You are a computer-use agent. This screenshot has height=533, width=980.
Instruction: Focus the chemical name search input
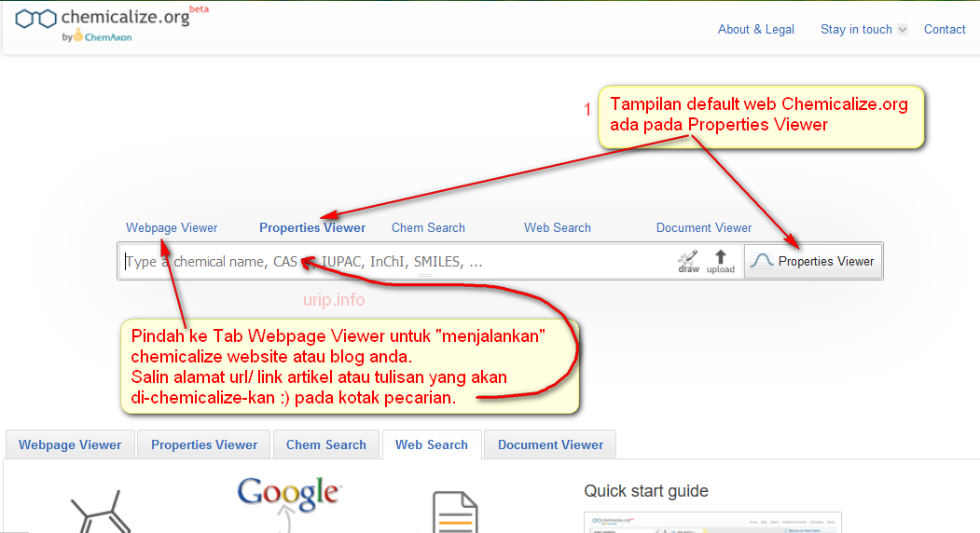click(x=397, y=261)
